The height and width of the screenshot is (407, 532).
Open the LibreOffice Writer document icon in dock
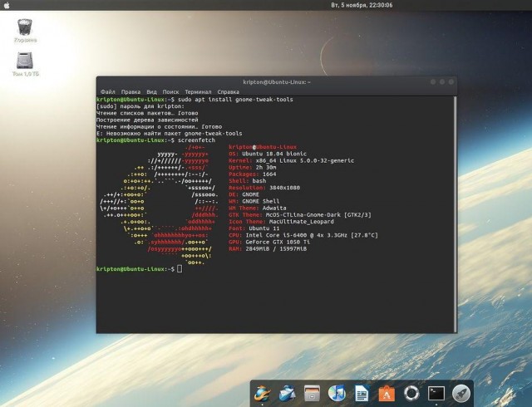pos(362,394)
